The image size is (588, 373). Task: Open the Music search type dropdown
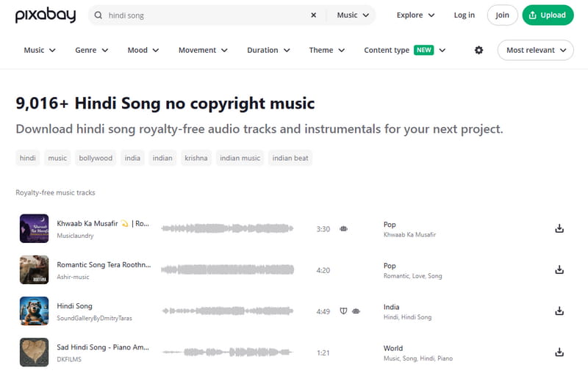[353, 15]
